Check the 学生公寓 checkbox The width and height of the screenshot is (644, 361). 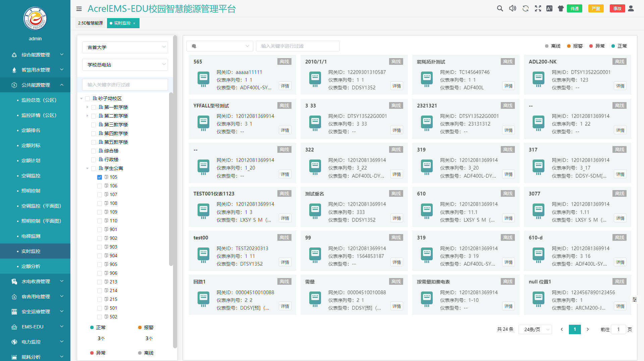94,169
